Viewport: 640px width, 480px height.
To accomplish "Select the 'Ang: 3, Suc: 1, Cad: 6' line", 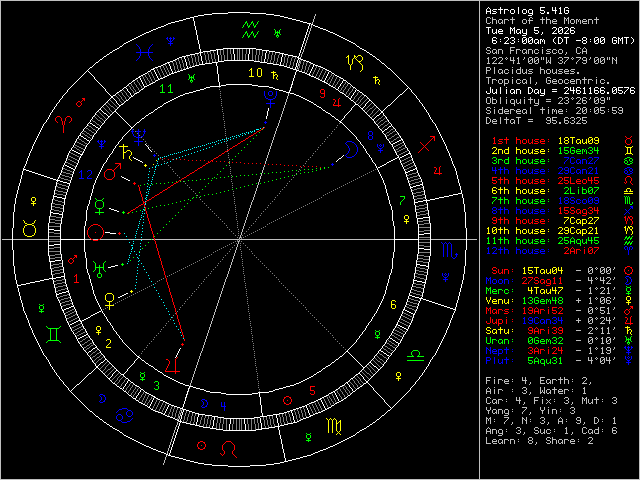I will [x=551, y=431].
